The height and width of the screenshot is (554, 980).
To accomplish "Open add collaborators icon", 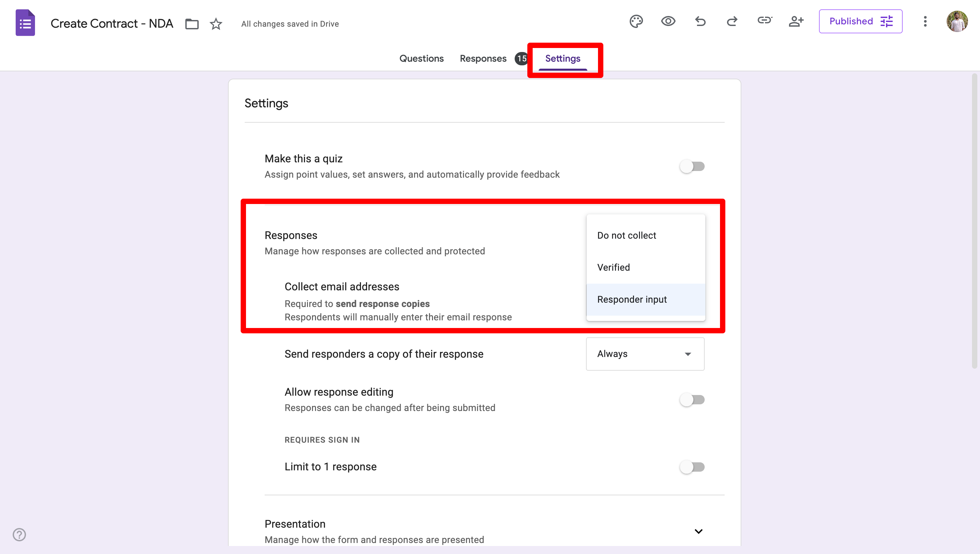I will click(796, 21).
